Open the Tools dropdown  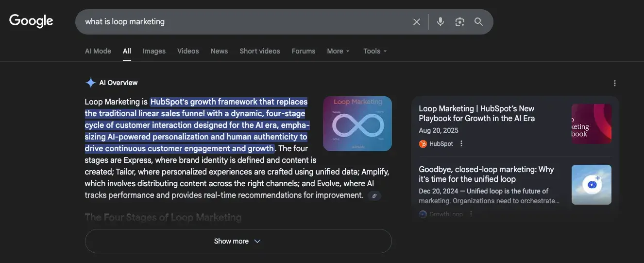375,51
